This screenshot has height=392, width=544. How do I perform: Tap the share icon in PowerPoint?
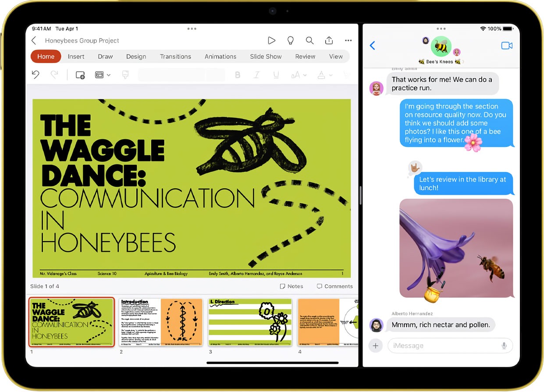coord(329,40)
